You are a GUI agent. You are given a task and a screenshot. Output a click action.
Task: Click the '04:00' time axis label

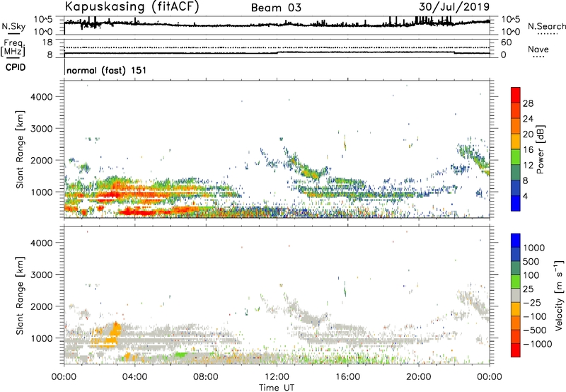pos(134,377)
